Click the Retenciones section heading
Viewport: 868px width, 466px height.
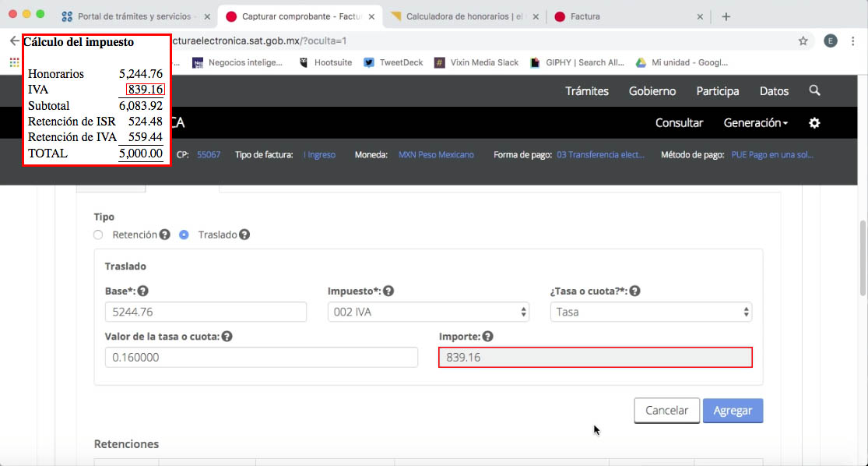(126, 444)
